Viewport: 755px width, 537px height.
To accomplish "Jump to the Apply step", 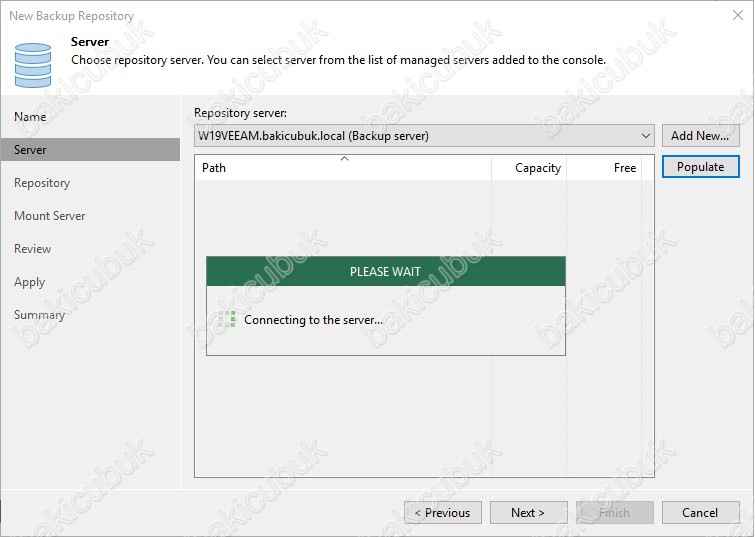I will pyautogui.click(x=29, y=282).
